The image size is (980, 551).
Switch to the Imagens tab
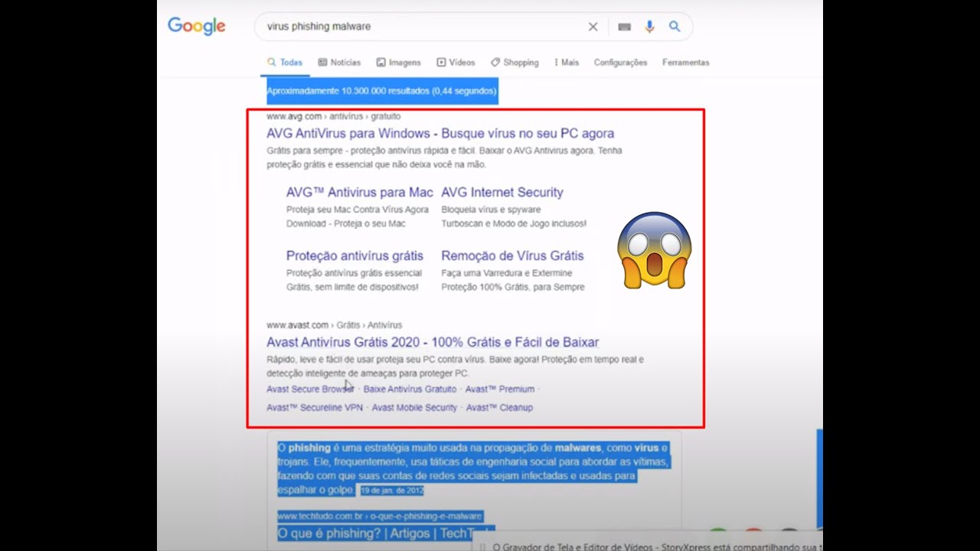click(x=398, y=63)
